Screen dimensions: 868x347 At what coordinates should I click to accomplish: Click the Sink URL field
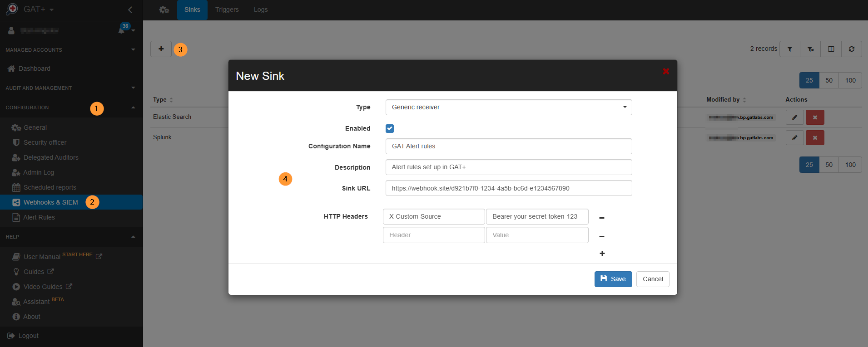[x=509, y=188]
